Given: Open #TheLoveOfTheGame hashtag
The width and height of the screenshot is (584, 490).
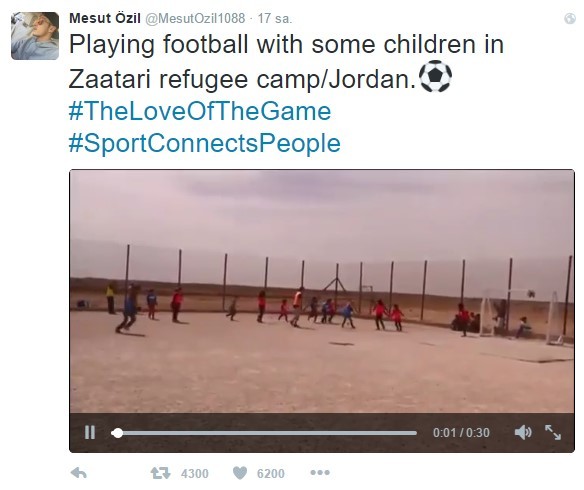Looking at the screenshot, I should point(200,111).
